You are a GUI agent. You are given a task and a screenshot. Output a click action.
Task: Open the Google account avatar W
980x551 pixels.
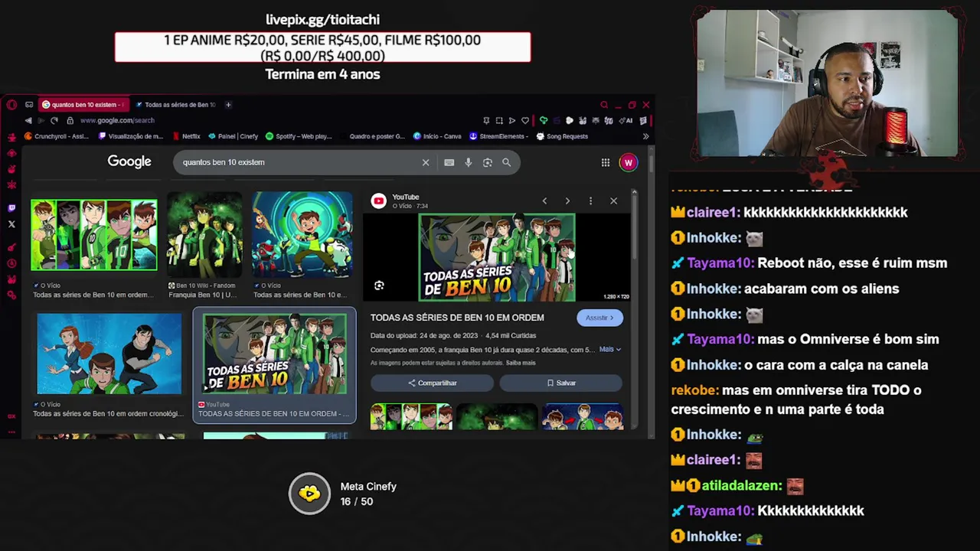pyautogui.click(x=629, y=162)
